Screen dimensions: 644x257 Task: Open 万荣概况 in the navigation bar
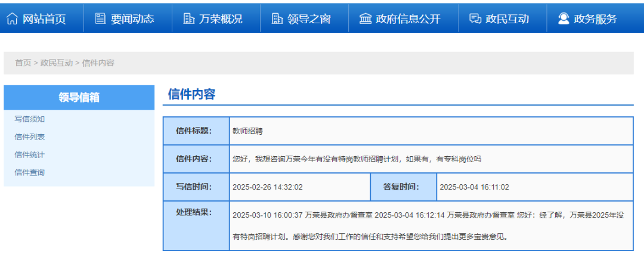[221, 19]
